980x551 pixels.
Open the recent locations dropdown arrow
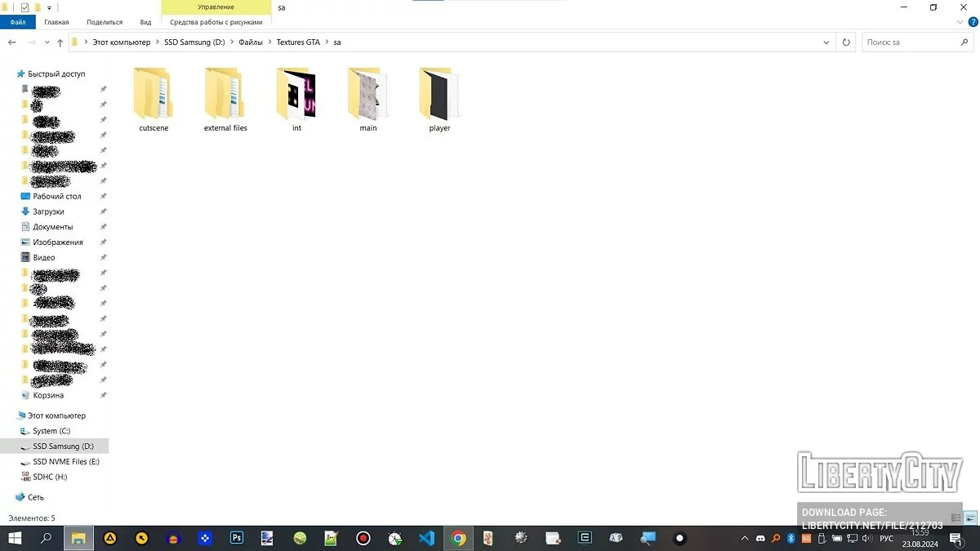coord(47,42)
